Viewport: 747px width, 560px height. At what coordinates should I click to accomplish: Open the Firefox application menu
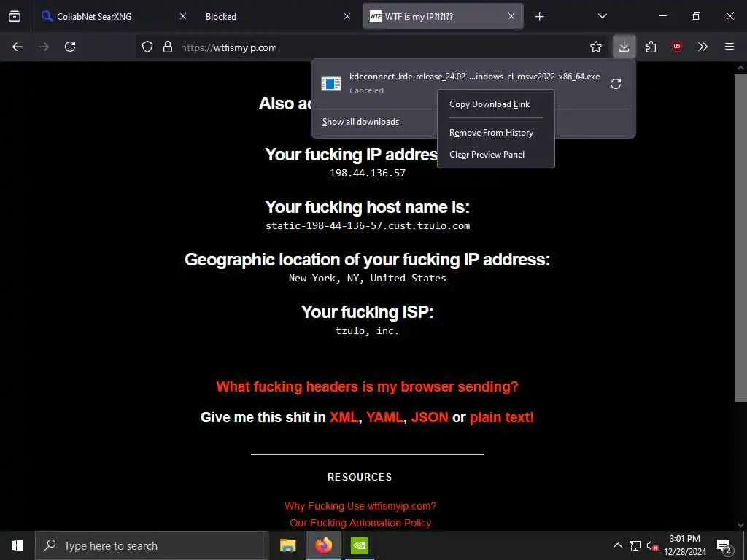point(729,47)
